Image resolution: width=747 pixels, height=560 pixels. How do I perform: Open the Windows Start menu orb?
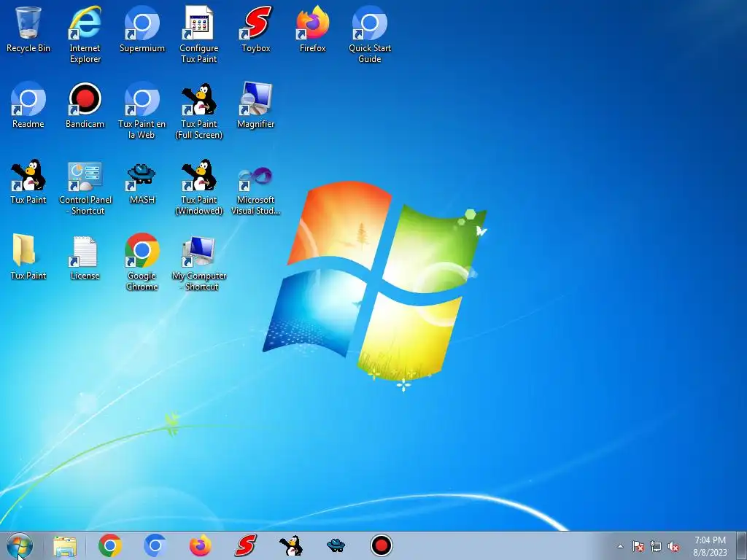(x=20, y=545)
